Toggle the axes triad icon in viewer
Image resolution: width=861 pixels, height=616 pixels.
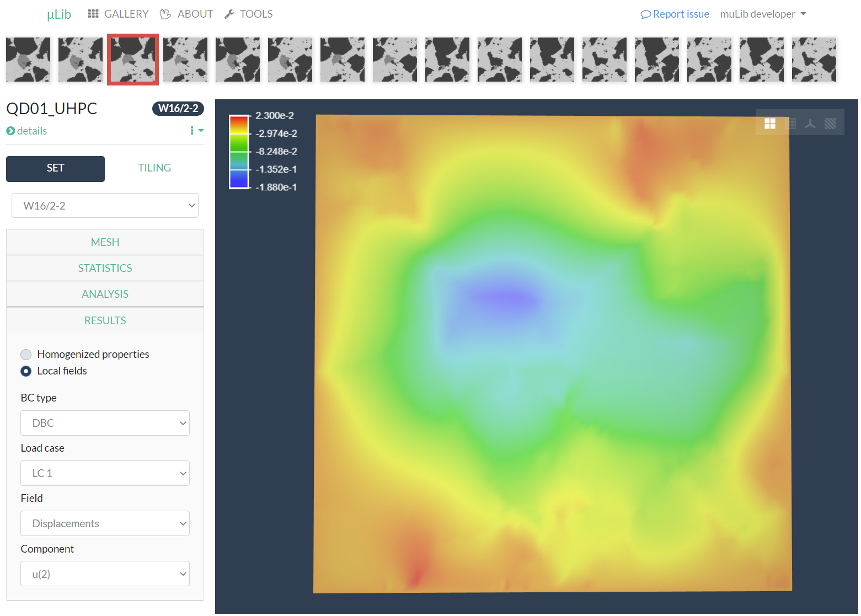(x=810, y=124)
